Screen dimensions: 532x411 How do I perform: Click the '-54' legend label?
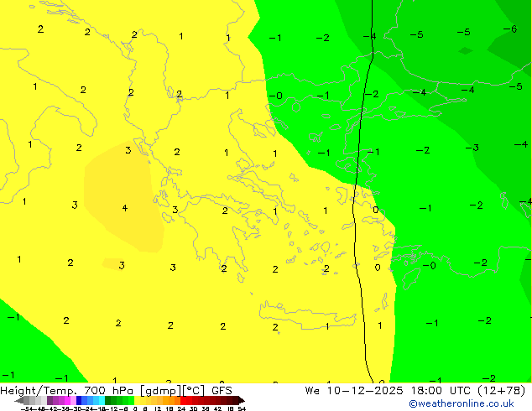tap(29, 409)
